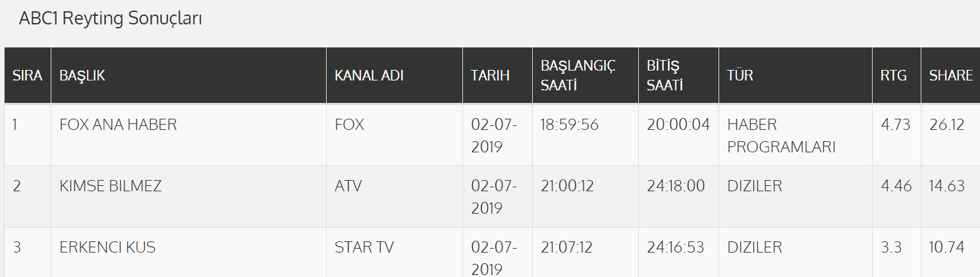The width and height of the screenshot is (980, 277).
Task: Select the ERKENCI KUS title cell
Action: (107, 247)
